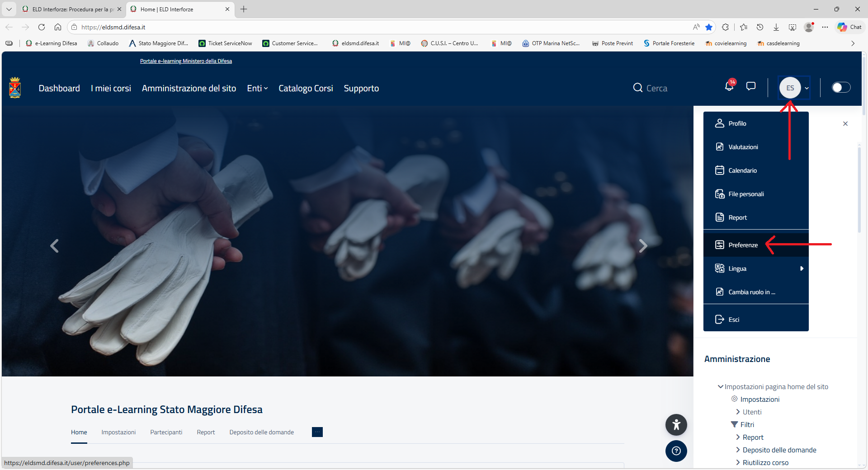This screenshot has width=868, height=470.
Task: Click the favorite star in the address bar
Action: pos(709,27)
